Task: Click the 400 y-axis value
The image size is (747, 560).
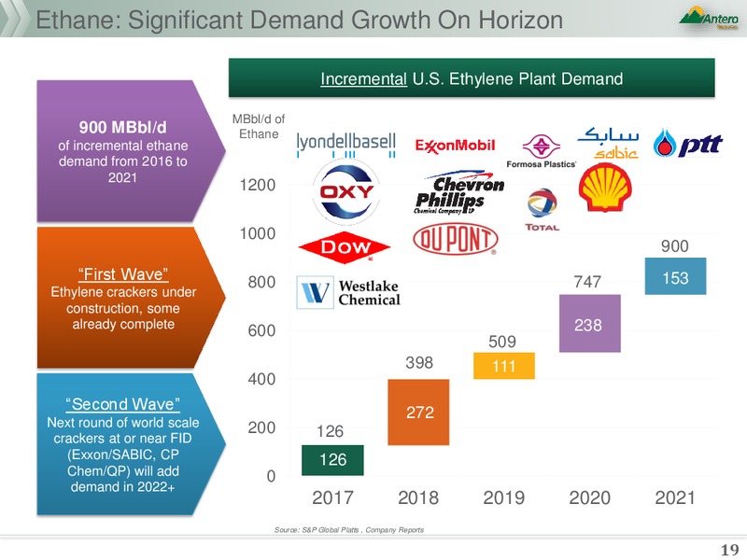Action: (261, 379)
